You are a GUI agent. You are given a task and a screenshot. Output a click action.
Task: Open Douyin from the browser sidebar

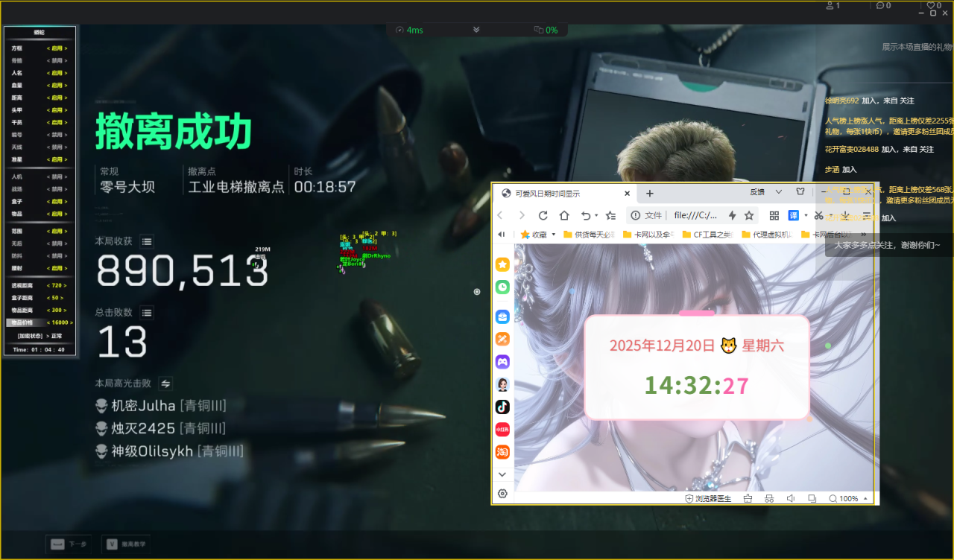502,407
